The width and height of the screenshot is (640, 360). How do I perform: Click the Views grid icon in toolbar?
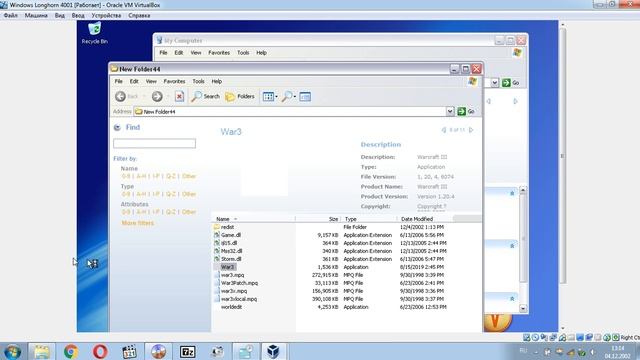[268, 96]
